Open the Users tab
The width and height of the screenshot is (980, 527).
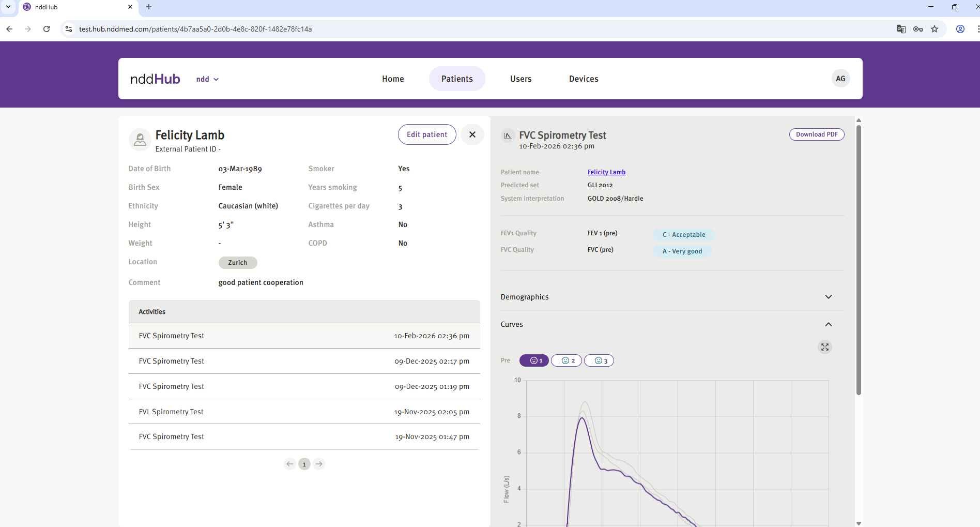[520, 79]
